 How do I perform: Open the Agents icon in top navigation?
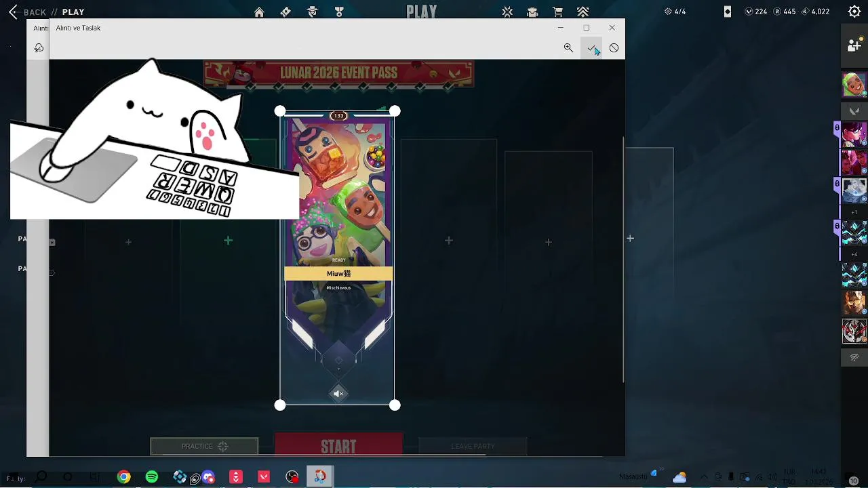tap(313, 12)
